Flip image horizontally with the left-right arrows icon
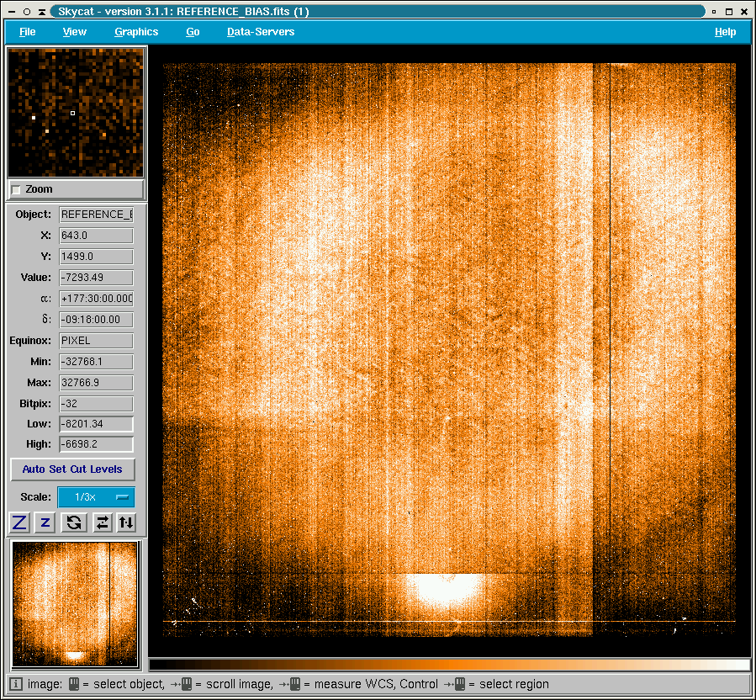Image resolution: width=756 pixels, height=700 pixels. 102,522
